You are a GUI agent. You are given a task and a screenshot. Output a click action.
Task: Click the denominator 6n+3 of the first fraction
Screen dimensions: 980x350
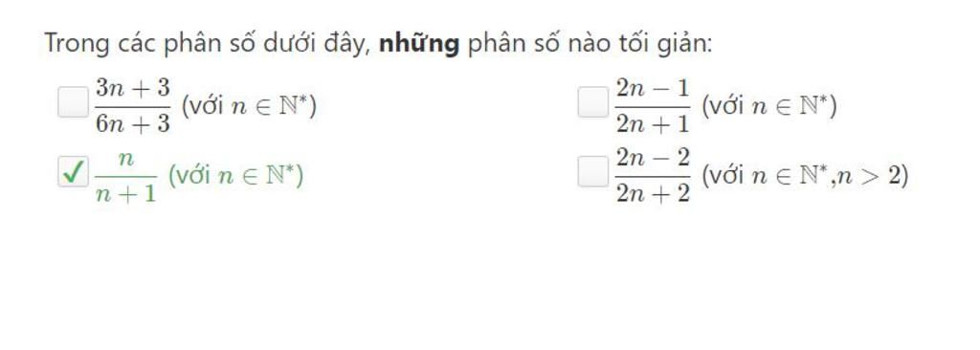132,123
